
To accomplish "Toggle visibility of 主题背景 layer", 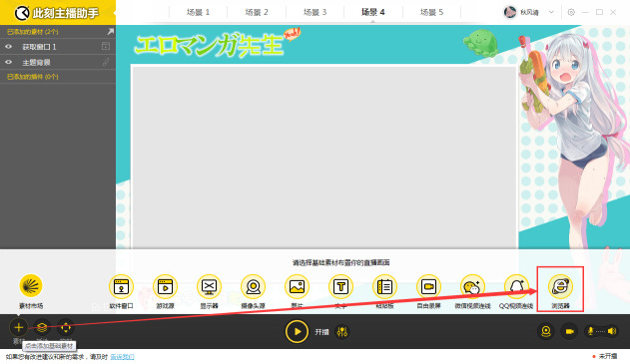I will [8, 62].
